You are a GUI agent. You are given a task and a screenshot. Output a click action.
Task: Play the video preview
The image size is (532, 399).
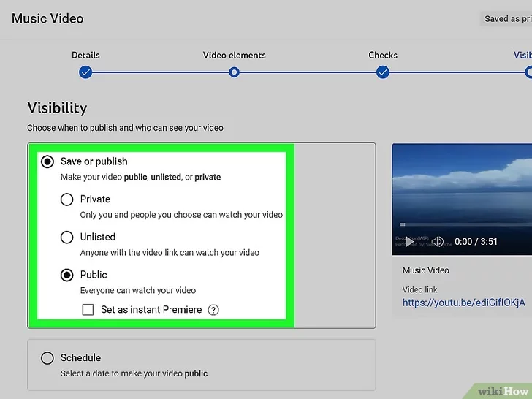point(409,241)
